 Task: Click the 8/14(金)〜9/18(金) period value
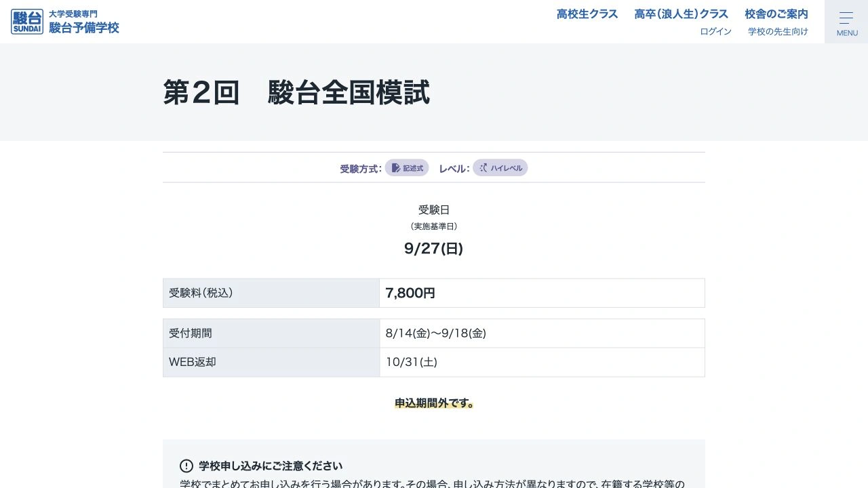[x=436, y=333]
